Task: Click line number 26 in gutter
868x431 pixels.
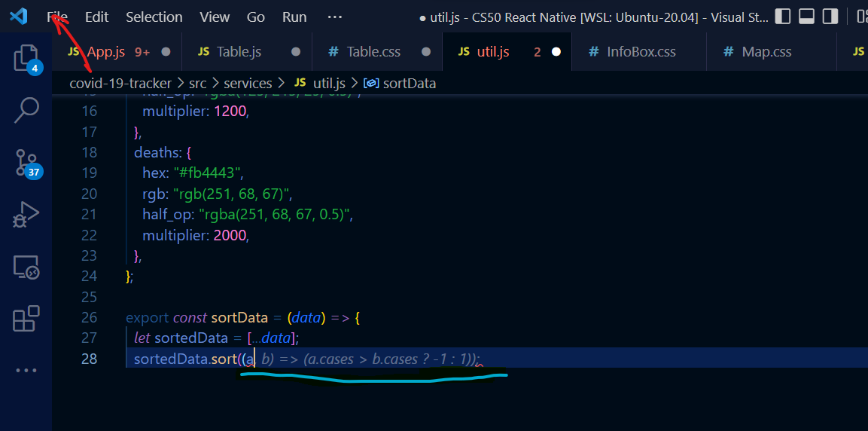Action: [x=89, y=318]
